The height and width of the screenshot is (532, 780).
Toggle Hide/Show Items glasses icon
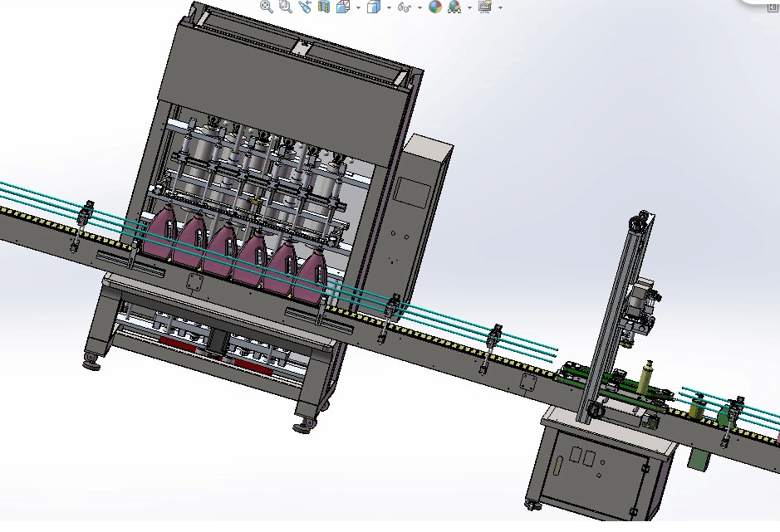[x=405, y=7]
